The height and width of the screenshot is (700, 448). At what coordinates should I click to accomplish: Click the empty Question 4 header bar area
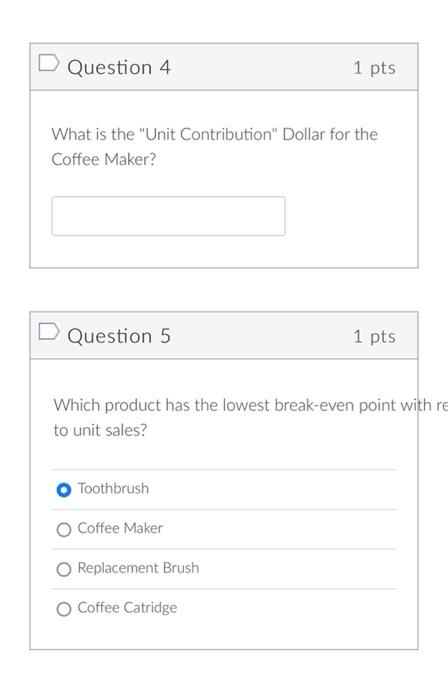[x=261, y=67]
